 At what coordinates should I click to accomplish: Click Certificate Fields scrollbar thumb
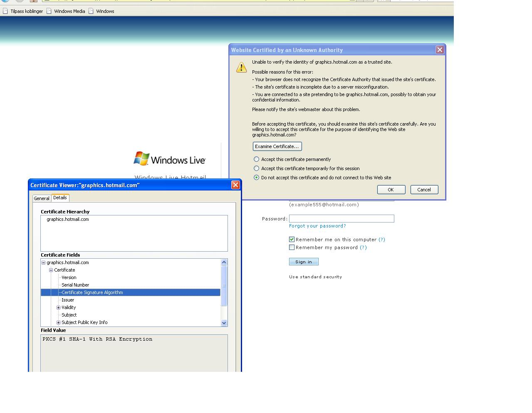[224, 286]
